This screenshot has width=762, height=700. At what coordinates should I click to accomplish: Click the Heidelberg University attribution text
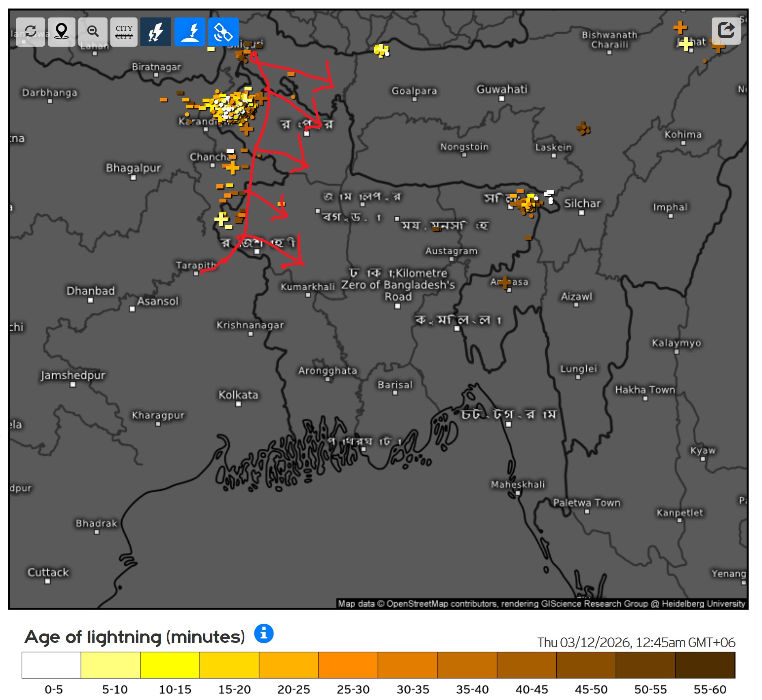[703, 604]
